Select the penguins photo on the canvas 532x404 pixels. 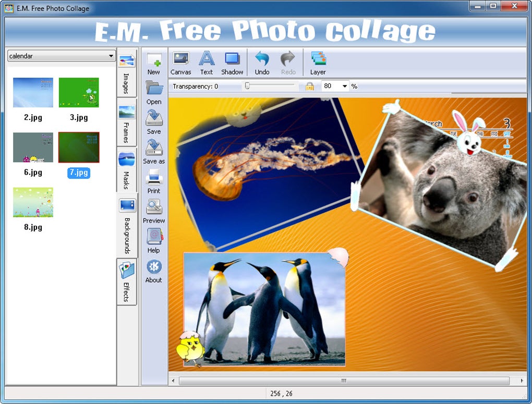(x=264, y=309)
